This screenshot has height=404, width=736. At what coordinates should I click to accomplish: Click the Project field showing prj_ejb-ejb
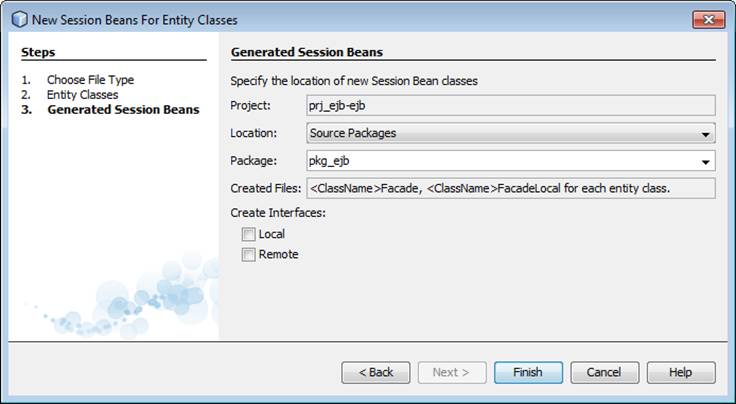click(510, 105)
